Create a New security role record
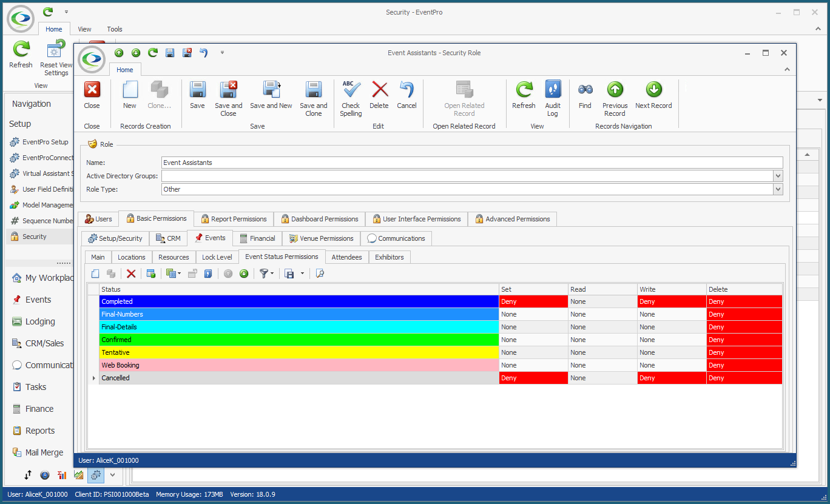Image resolution: width=830 pixels, height=504 pixels. [x=130, y=95]
